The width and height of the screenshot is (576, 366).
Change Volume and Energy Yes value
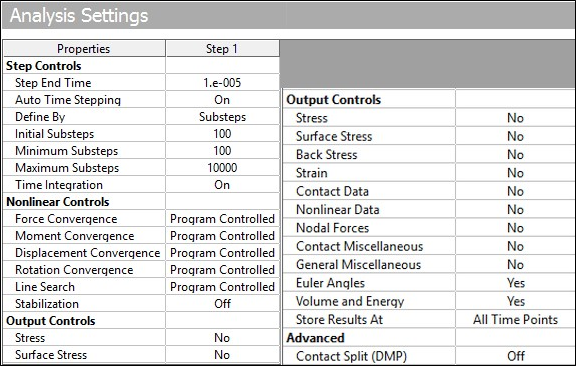point(515,301)
